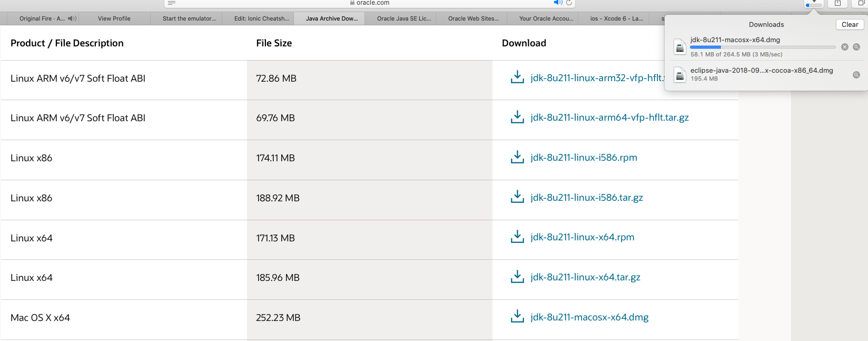
Task: Reload the page with the refresh icon
Action: (x=569, y=3)
